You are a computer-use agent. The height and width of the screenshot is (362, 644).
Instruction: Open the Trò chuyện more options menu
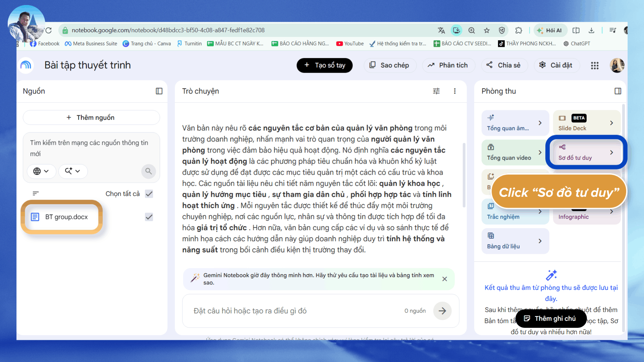[x=455, y=91]
